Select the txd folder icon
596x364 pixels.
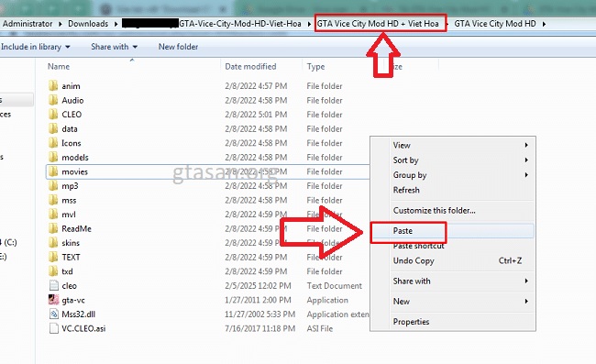(53, 271)
